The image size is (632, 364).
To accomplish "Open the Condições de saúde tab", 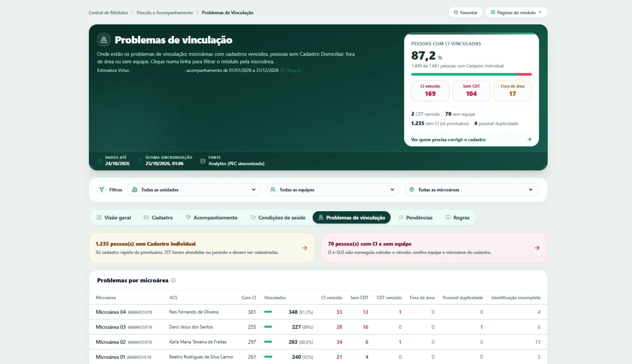I will [278, 218].
